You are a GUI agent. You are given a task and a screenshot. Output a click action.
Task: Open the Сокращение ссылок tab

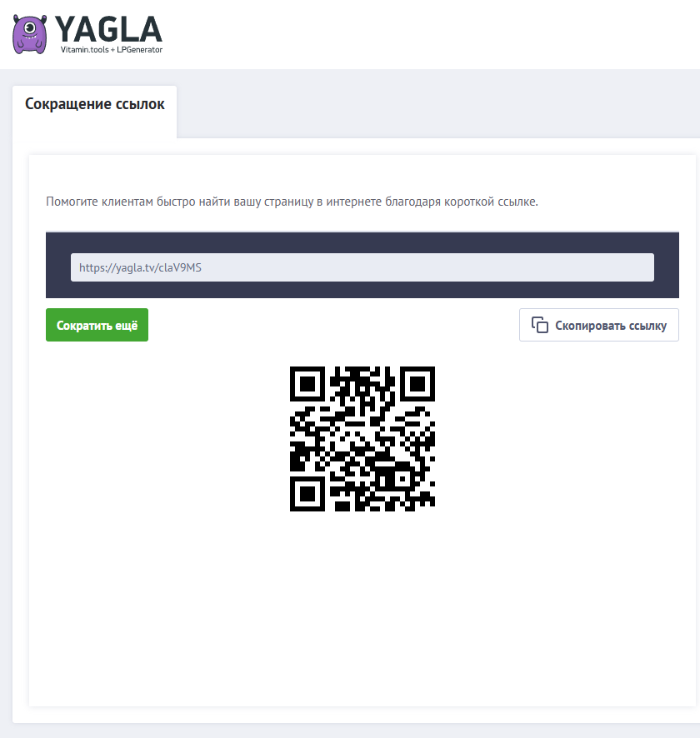[x=95, y=104]
